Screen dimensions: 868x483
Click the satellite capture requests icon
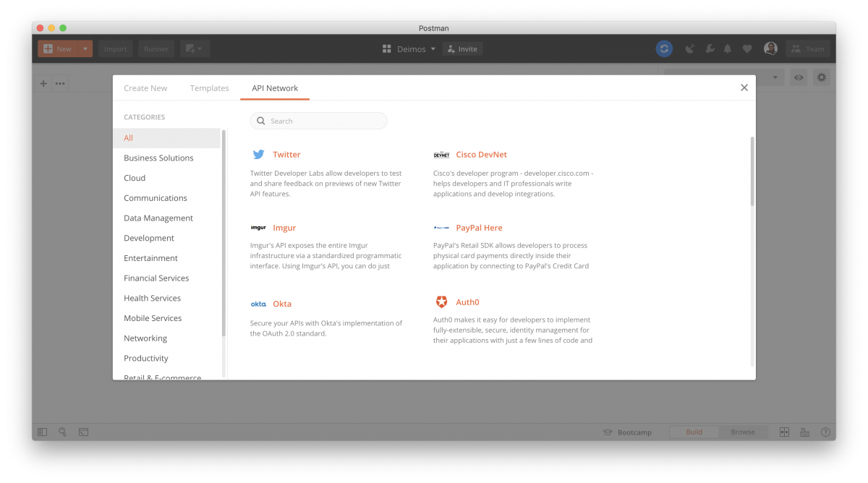click(x=690, y=49)
